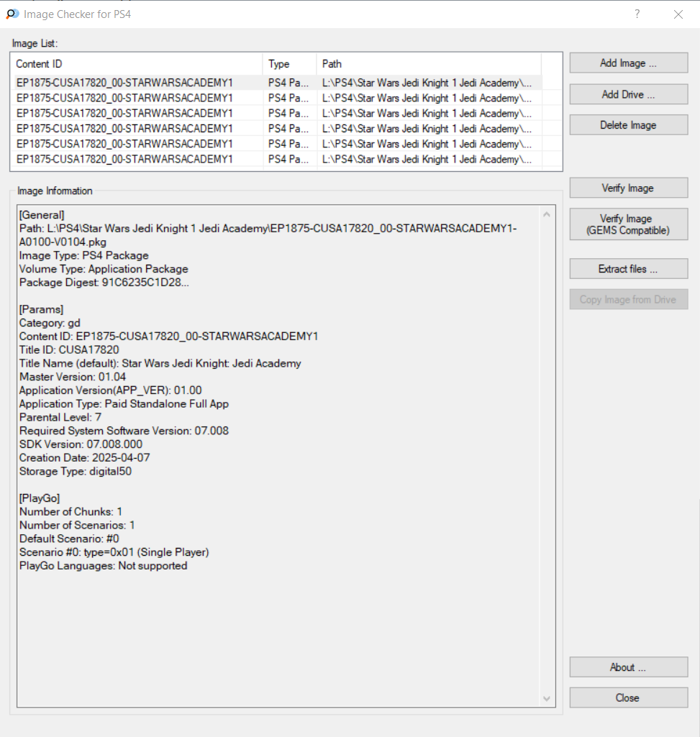
Task: Click 'SDK Version: 07.008.000' text
Action: click(x=81, y=444)
